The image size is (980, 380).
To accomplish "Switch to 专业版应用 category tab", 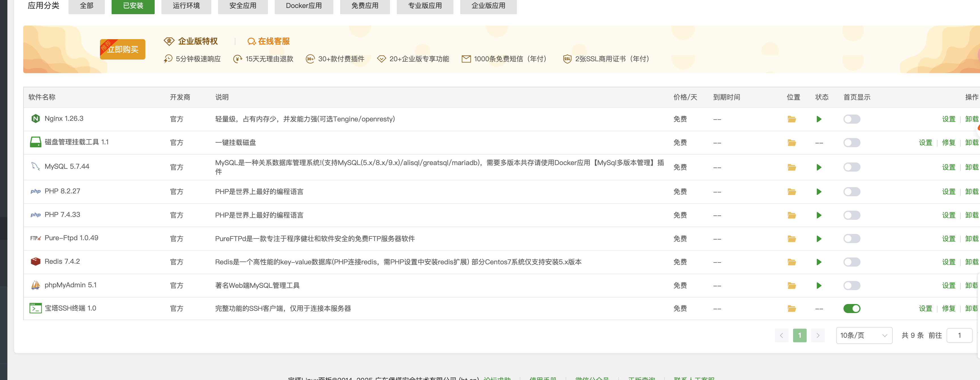I will click(x=425, y=6).
